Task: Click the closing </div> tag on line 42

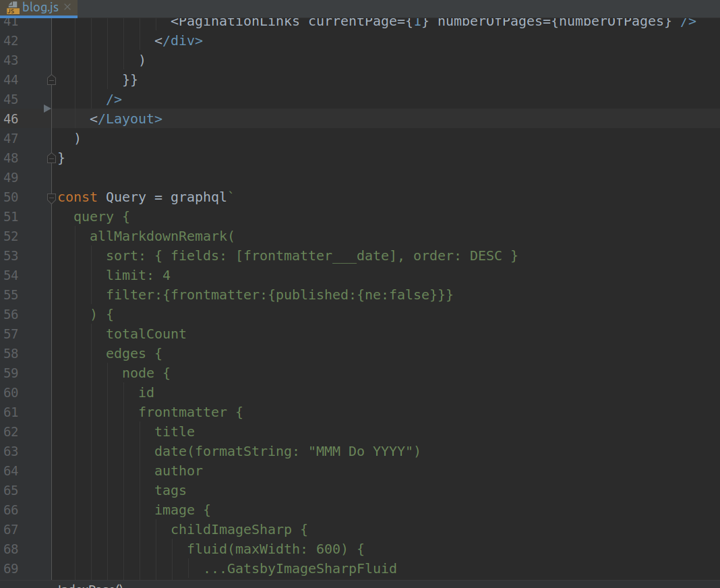Action: 178,41
